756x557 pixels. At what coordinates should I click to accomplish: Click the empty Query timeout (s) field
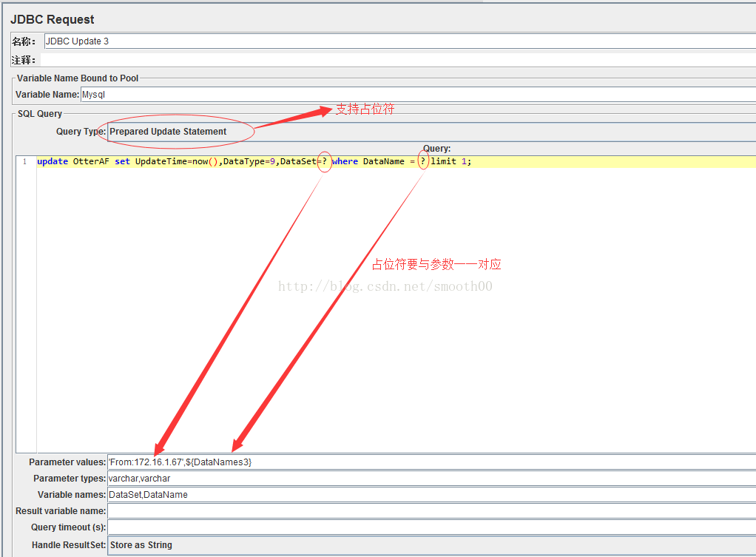click(431, 527)
